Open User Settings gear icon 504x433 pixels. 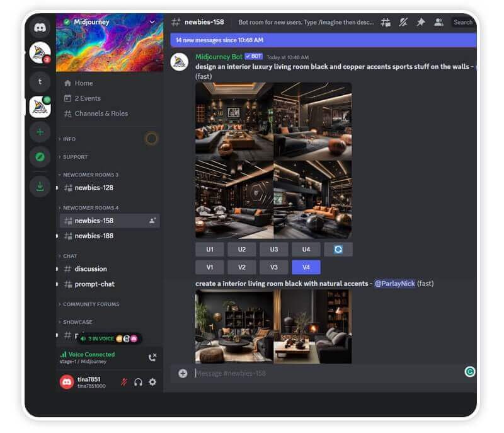point(152,382)
